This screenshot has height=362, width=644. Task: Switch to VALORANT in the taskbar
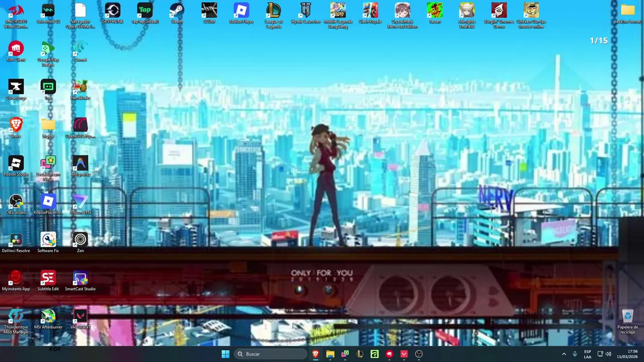(x=404, y=354)
